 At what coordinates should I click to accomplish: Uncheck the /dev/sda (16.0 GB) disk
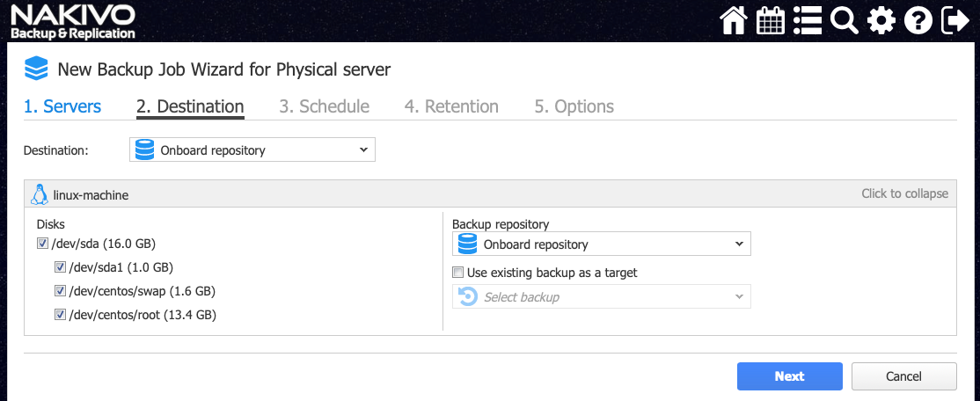42,243
